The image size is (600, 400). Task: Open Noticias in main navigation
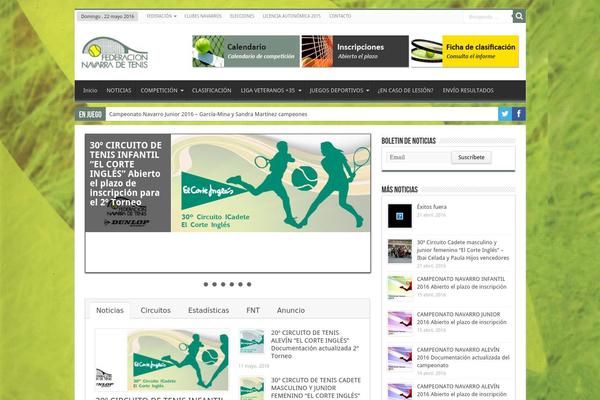pyautogui.click(x=119, y=90)
